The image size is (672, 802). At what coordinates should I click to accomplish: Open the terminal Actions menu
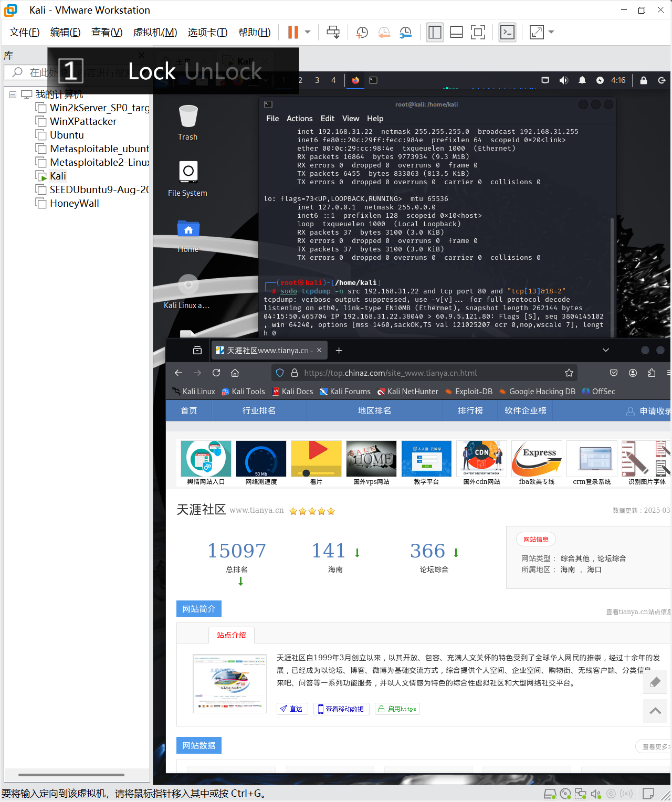pyautogui.click(x=299, y=119)
